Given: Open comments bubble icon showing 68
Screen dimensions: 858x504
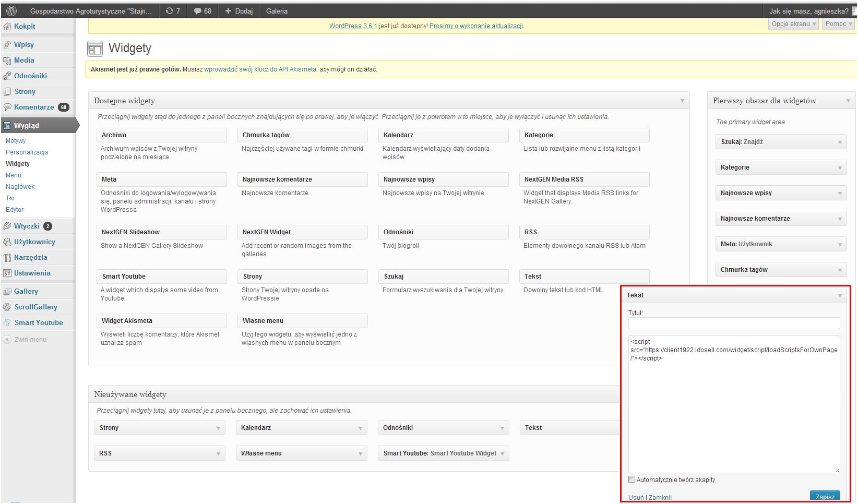Looking at the screenshot, I should click(x=202, y=11).
